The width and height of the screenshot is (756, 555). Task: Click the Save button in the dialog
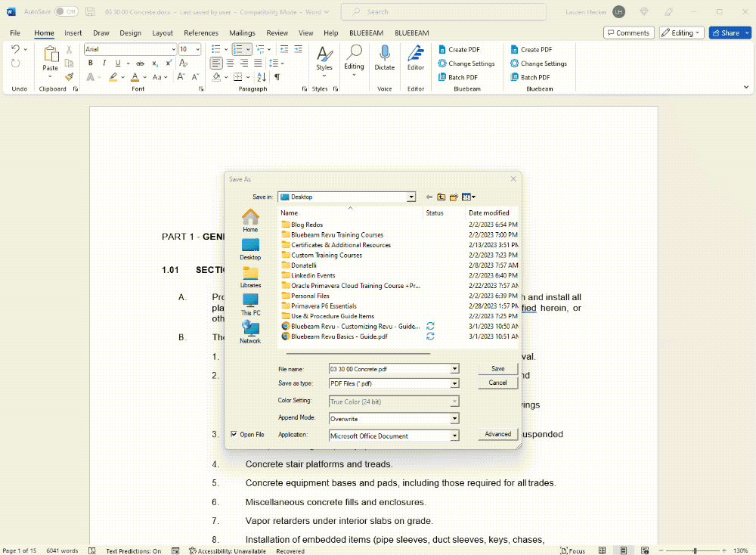coord(497,368)
